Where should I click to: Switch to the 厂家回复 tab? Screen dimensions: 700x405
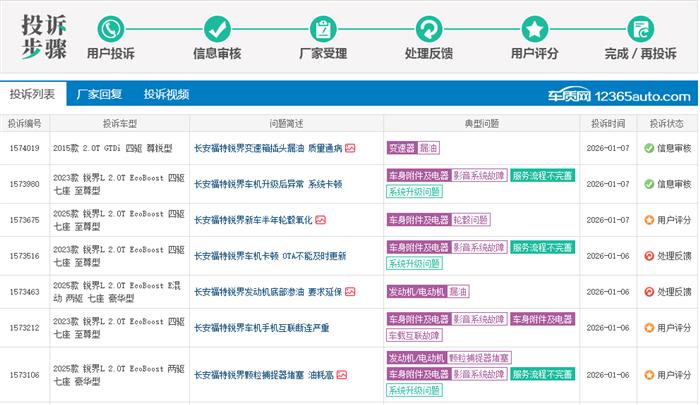coord(99,95)
